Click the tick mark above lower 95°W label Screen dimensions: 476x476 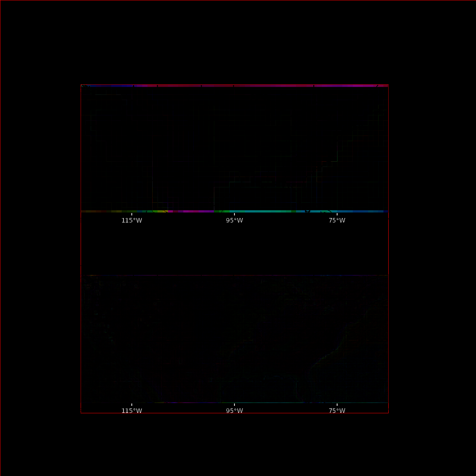(234, 405)
